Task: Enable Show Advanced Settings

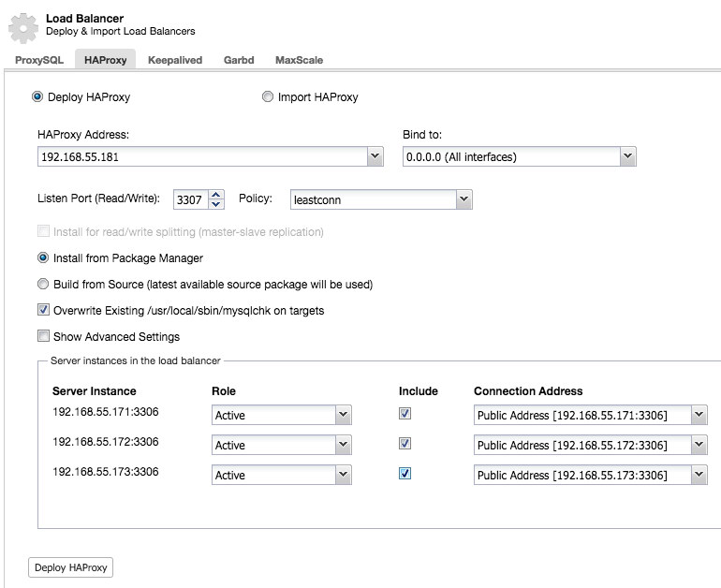Action: [43, 336]
